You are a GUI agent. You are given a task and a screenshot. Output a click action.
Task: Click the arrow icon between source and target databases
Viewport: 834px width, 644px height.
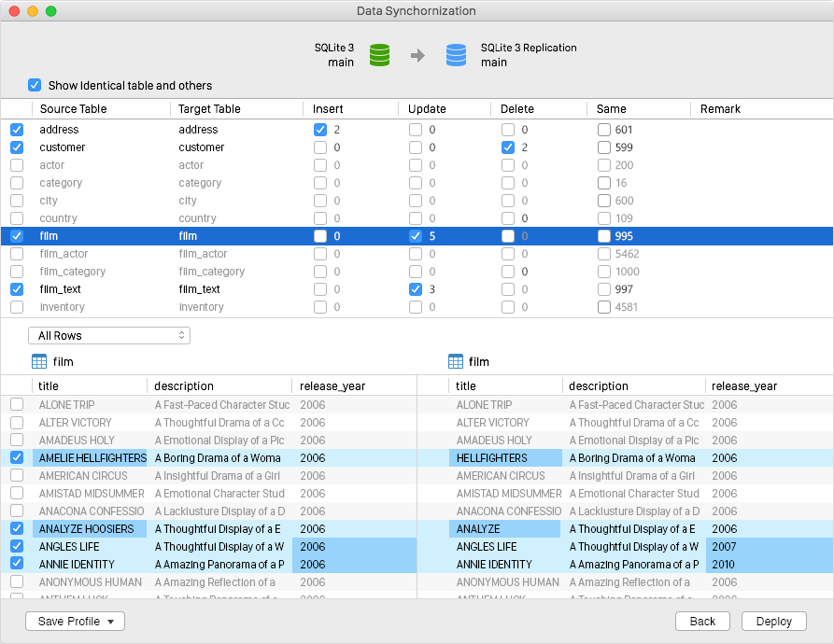[x=418, y=55]
